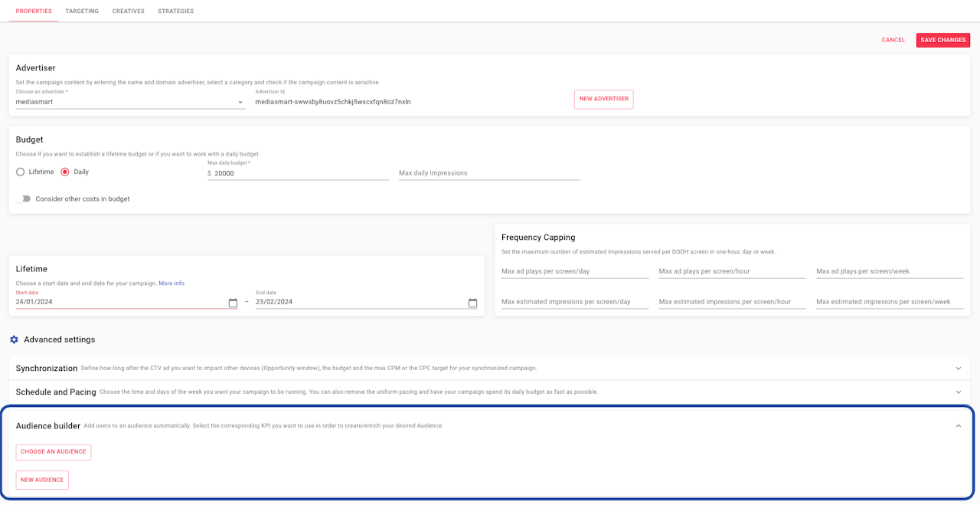The height and width of the screenshot is (505, 980).
Task: Click the New Advertiser button
Action: click(603, 100)
